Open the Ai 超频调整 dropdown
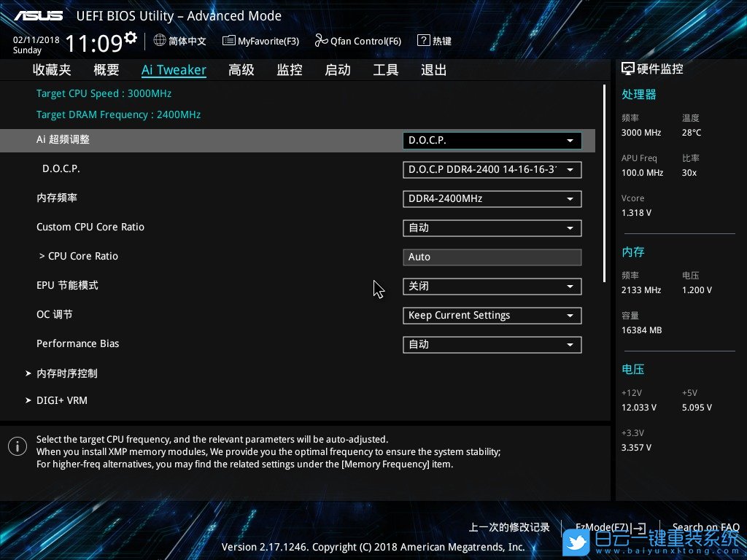 492,141
